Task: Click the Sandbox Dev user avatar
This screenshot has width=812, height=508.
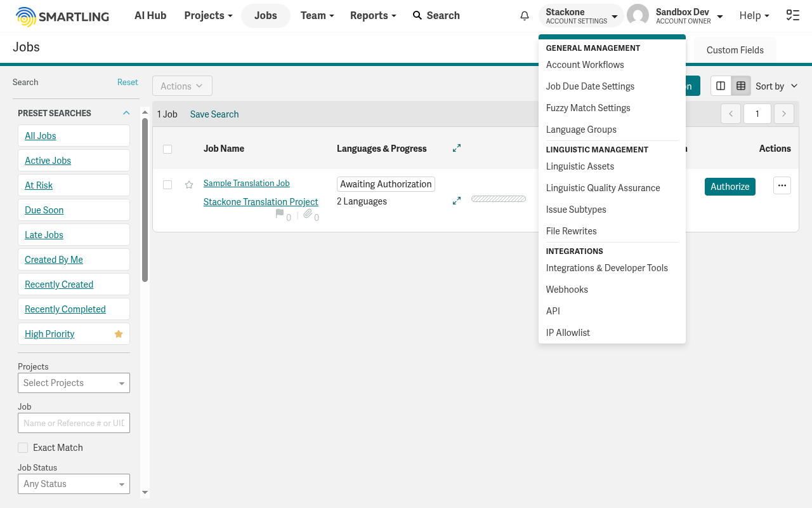Action: pos(638,16)
